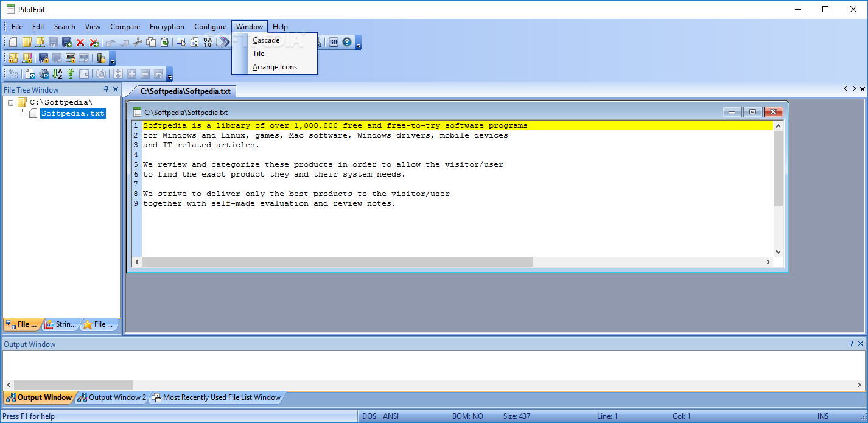Toggle the File Tree Window pin

point(107,89)
